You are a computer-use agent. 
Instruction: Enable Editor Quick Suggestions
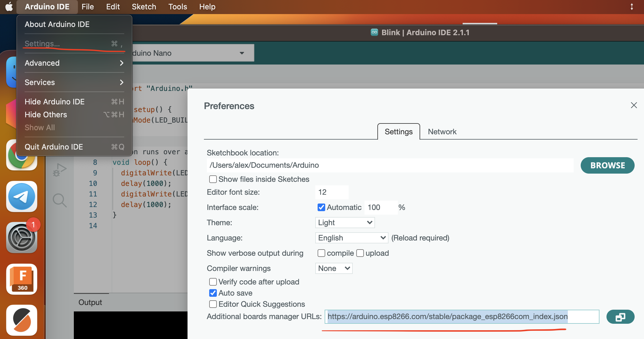coord(213,304)
